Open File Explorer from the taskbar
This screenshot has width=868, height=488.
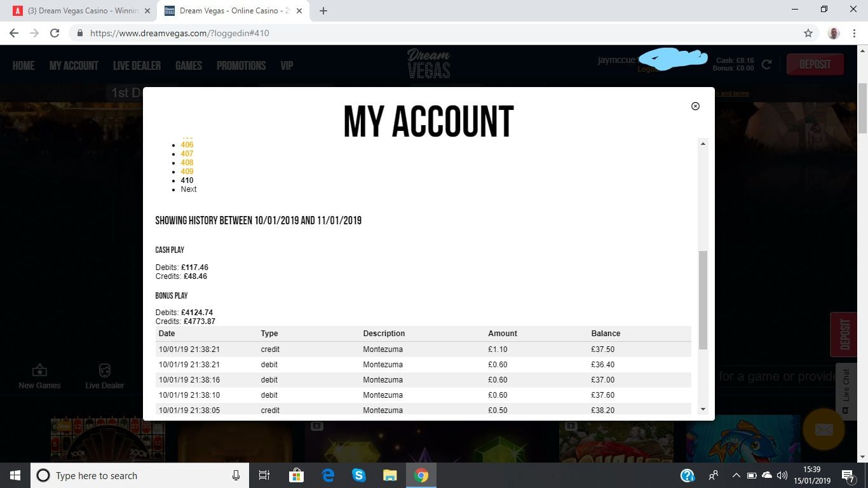[390, 475]
